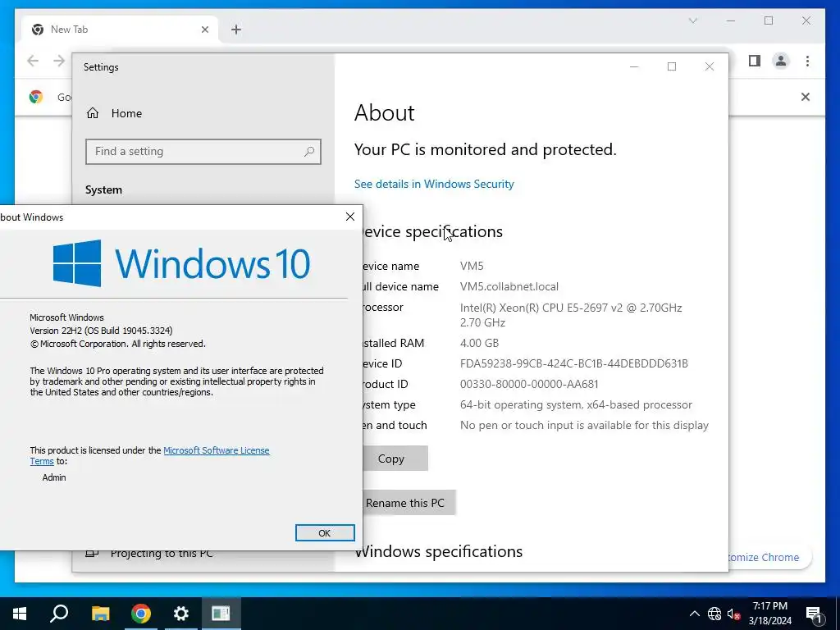The width and height of the screenshot is (840, 630).
Task: Open the Chrome profile avatar
Action: (781, 61)
